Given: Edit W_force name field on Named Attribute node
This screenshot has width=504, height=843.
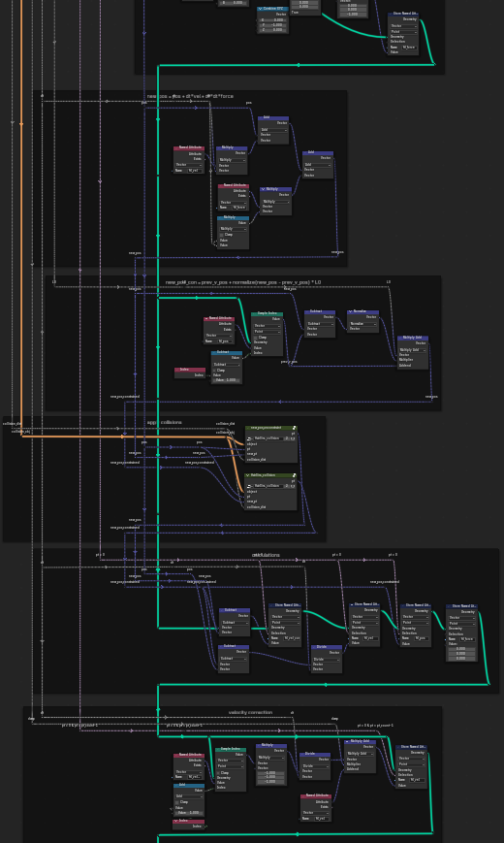Looking at the screenshot, I should [238, 208].
